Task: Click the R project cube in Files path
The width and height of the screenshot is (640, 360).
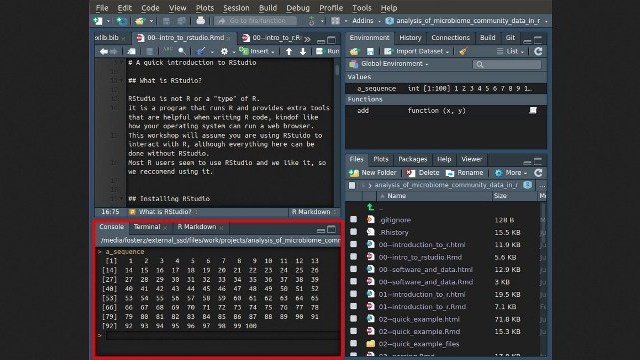Action: (x=528, y=185)
